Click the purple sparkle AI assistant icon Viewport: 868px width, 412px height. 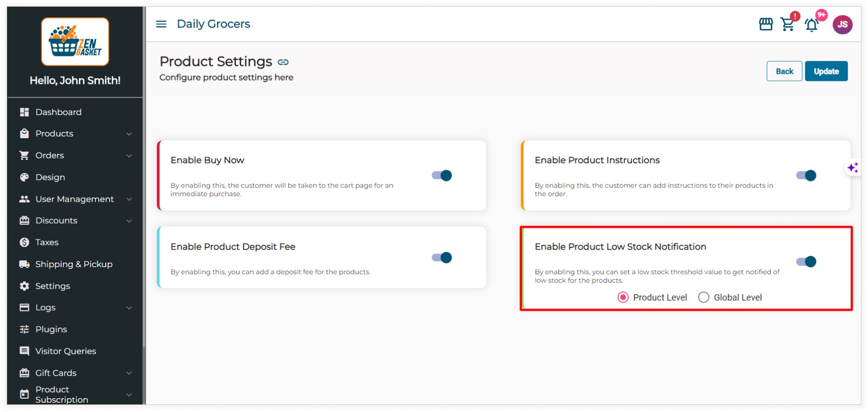click(852, 168)
